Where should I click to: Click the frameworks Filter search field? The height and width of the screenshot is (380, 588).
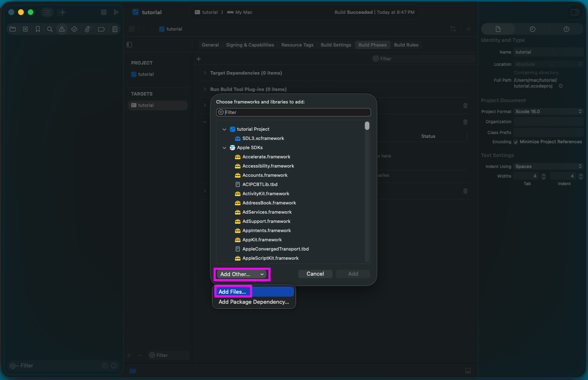(294, 112)
